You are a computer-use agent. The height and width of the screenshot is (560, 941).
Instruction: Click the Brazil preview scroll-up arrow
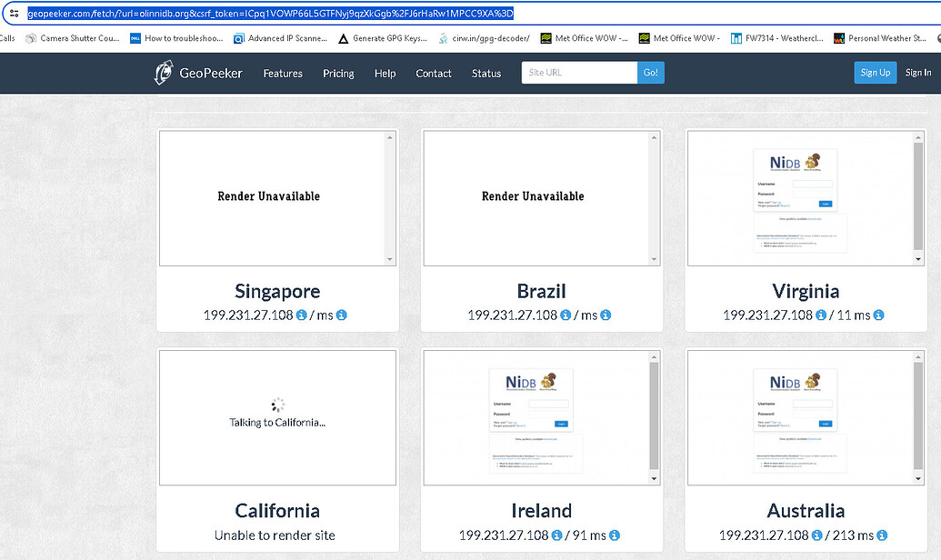coord(654,137)
